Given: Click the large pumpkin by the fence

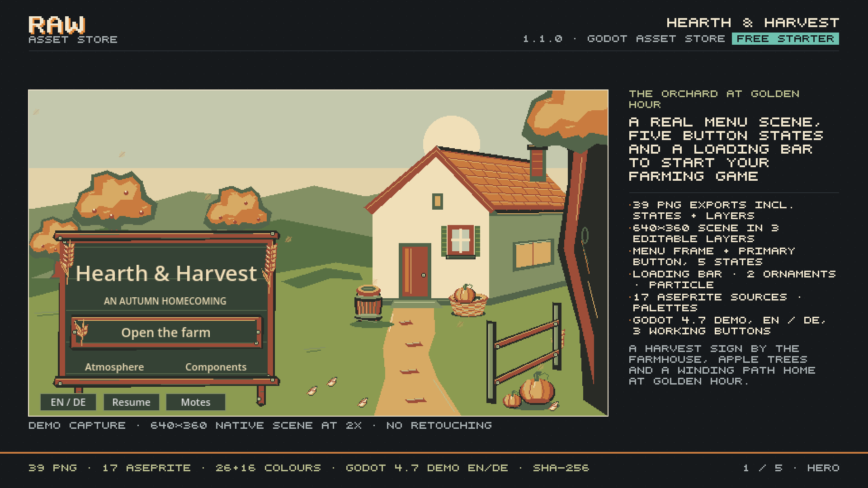Looking at the screenshot, I should (x=537, y=388).
